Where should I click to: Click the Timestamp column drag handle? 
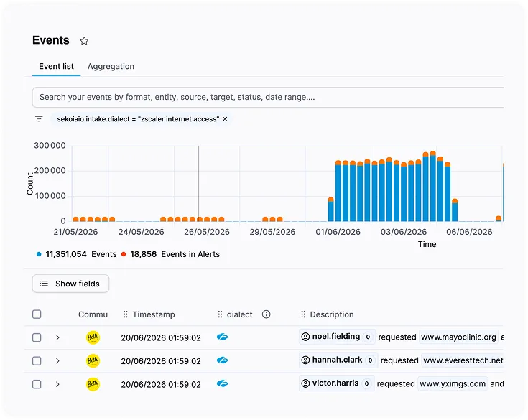click(x=125, y=314)
